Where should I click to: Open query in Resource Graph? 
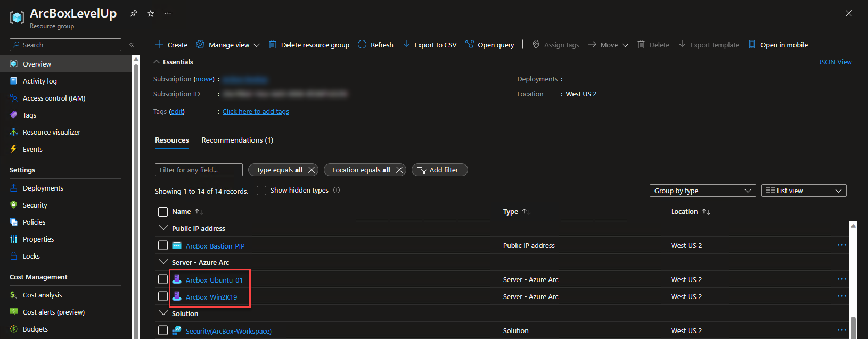point(489,45)
